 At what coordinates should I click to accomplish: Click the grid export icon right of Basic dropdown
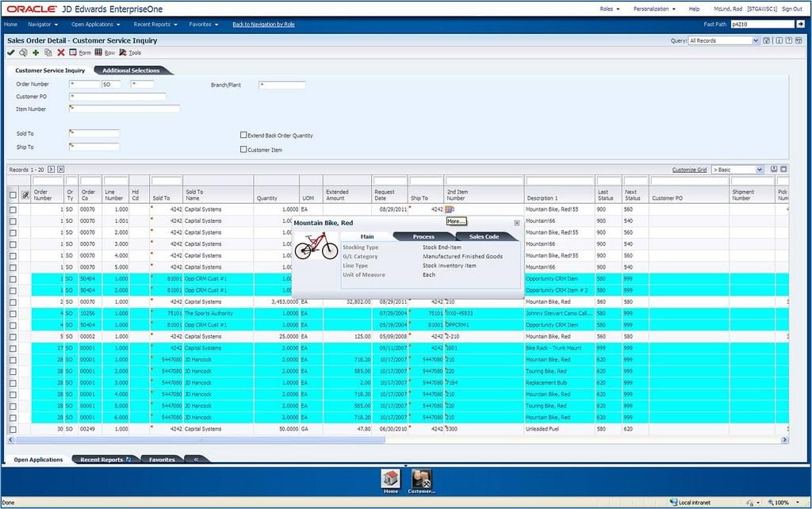click(774, 170)
